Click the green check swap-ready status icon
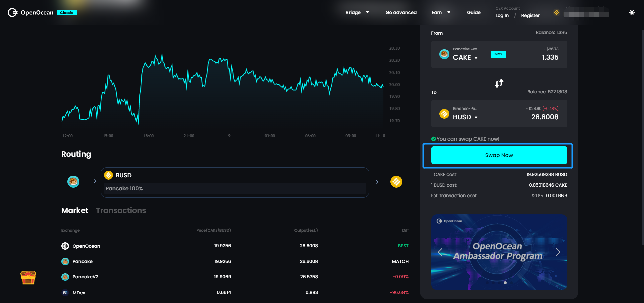The image size is (644, 303). point(433,139)
